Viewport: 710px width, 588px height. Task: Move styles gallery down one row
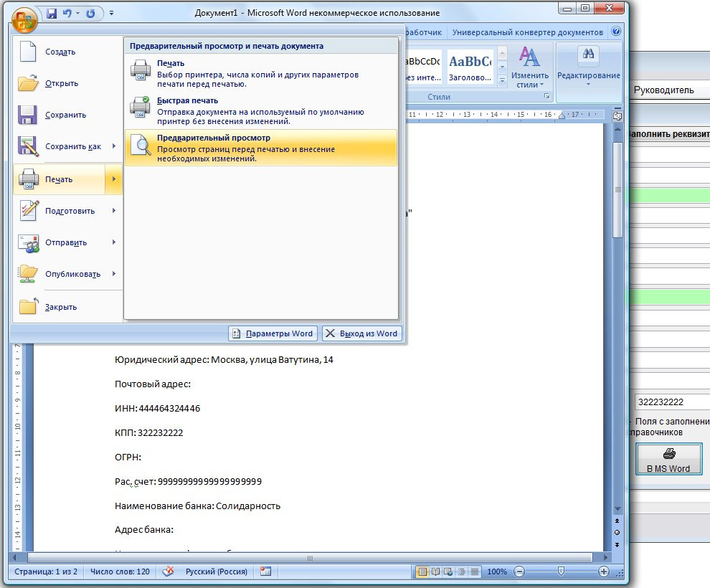[x=502, y=67]
